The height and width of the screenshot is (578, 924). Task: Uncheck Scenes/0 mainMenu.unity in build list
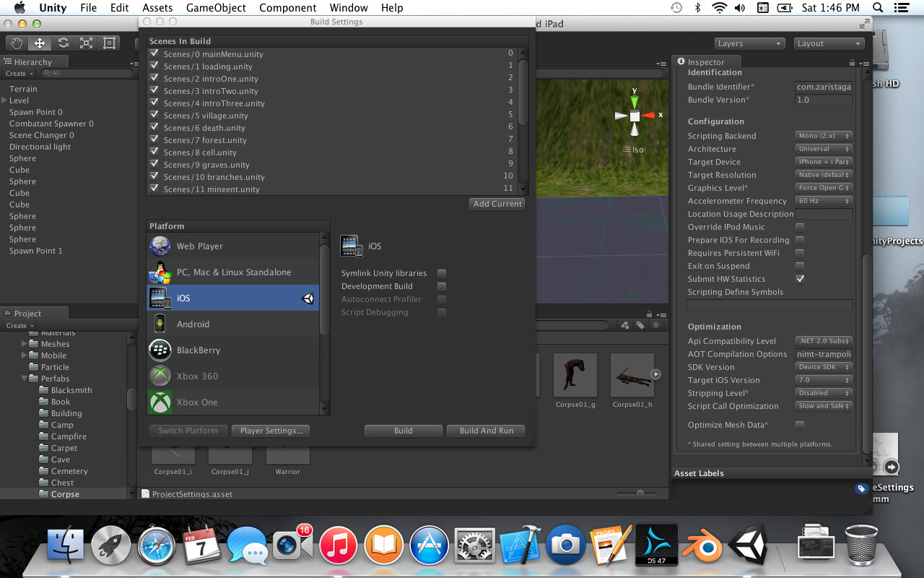154,53
